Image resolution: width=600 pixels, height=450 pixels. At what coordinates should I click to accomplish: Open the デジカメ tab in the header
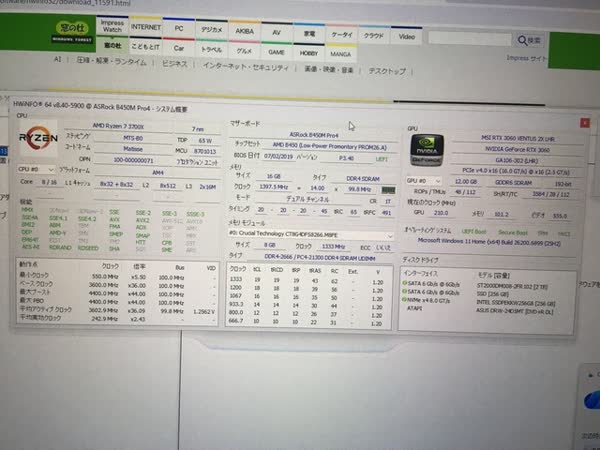pyautogui.click(x=210, y=33)
